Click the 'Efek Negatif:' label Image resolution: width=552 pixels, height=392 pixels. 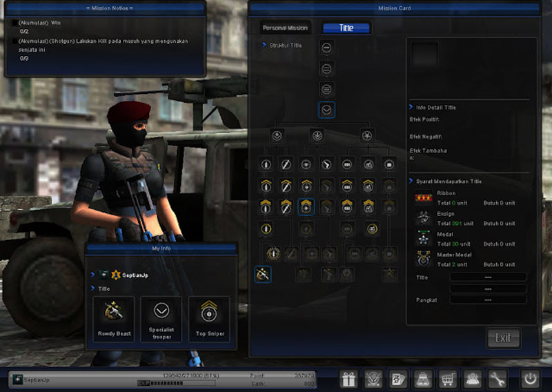tap(426, 136)
